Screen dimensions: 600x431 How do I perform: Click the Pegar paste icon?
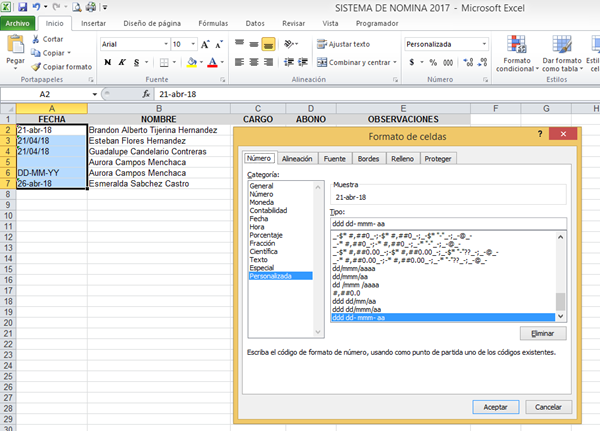coord(15,46)
